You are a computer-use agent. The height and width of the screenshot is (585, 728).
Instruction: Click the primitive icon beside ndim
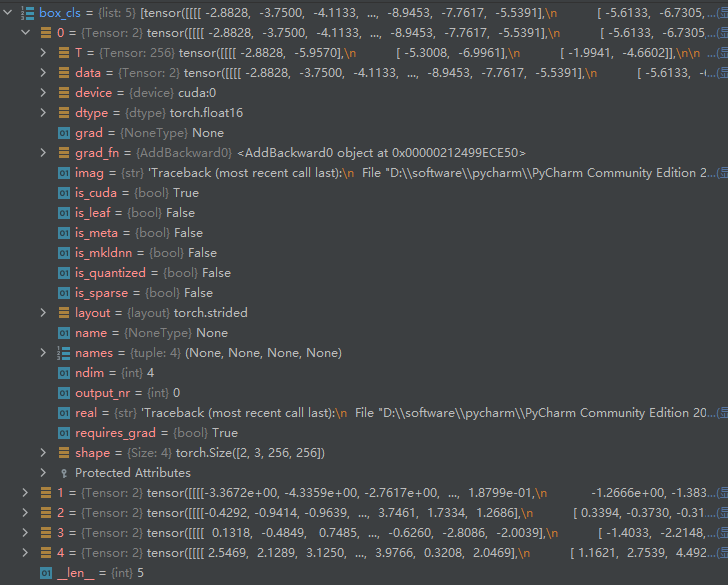tap(64, 372)
